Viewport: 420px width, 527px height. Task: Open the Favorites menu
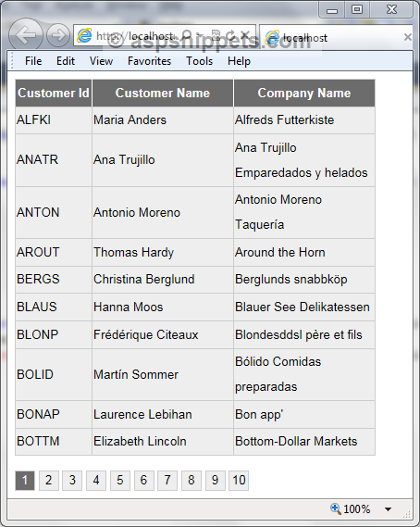tap(149, 61)
